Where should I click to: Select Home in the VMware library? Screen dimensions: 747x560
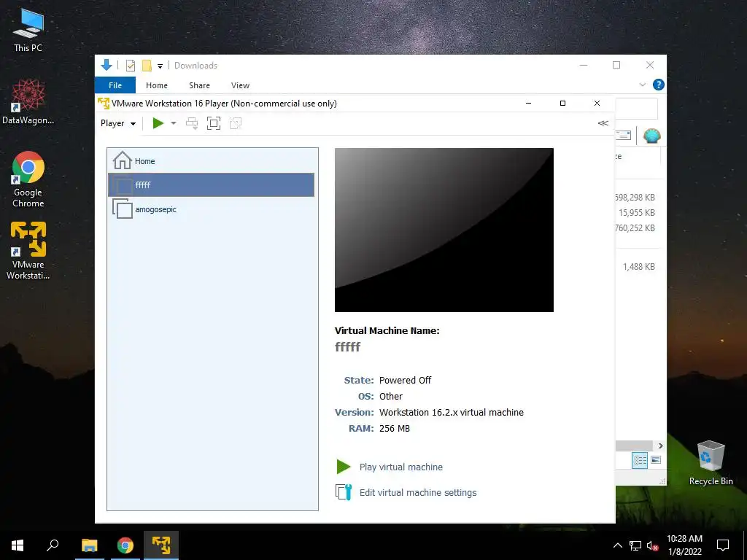click(x=211, y=161)
